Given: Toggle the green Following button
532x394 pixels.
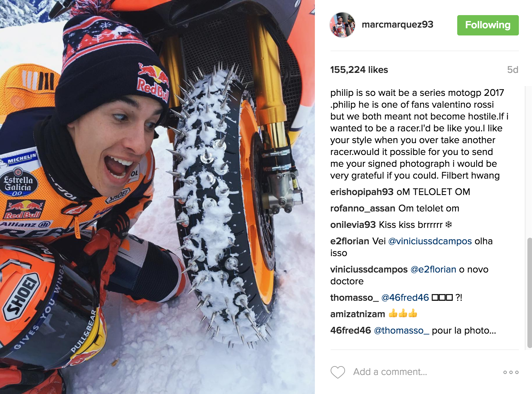Looking at the screenshot, I should [x=488, y=25].
